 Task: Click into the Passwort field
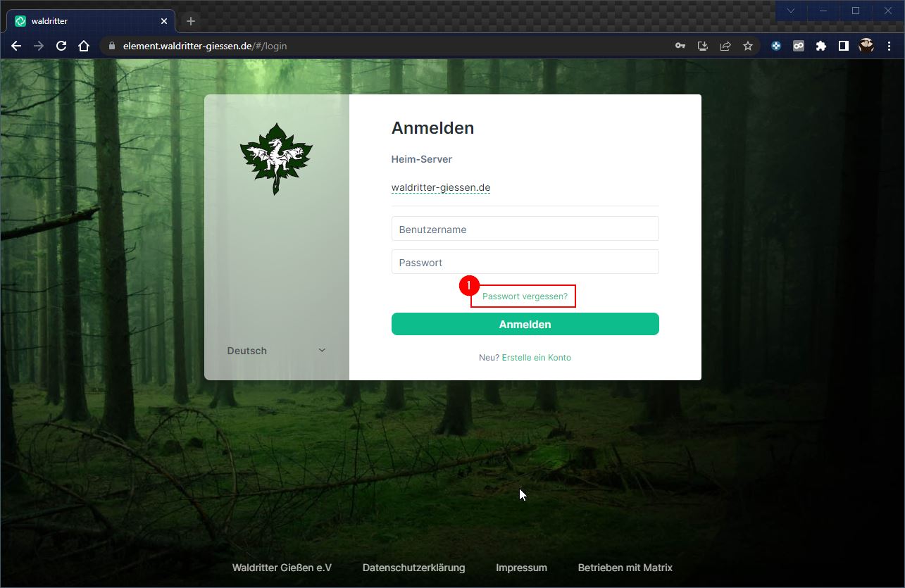(x=525, y=263)
